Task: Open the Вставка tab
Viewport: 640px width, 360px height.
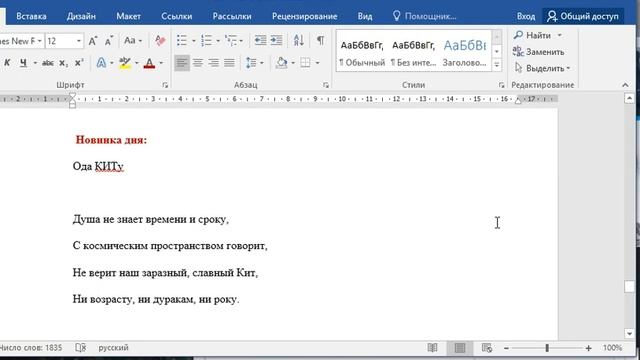Action: (x=31, y=16)
